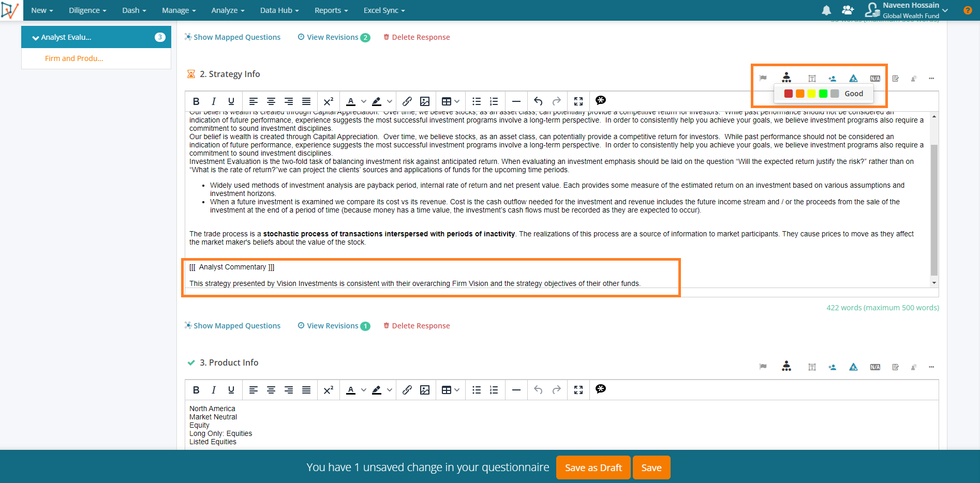Screen dimensions: 980x483
Task: View Revisions with 1 revision
Action: [x=334, y=326]
